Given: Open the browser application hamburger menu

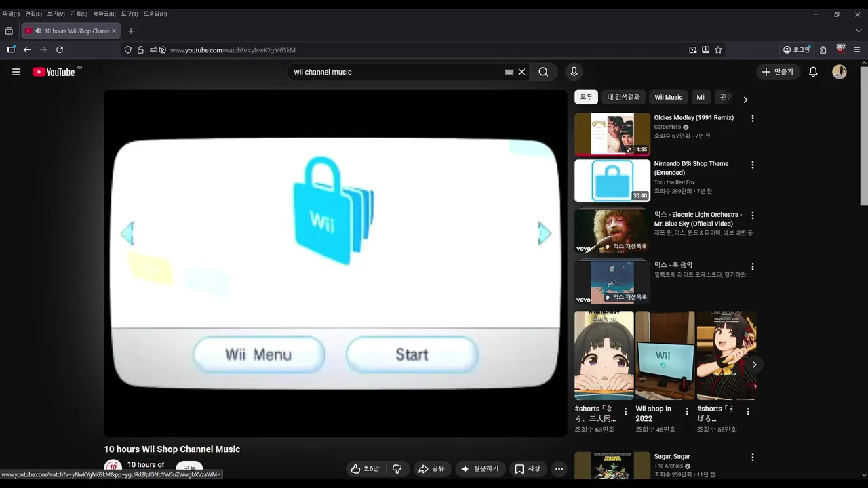Looking at the screenshot, I should click(857, 49).
